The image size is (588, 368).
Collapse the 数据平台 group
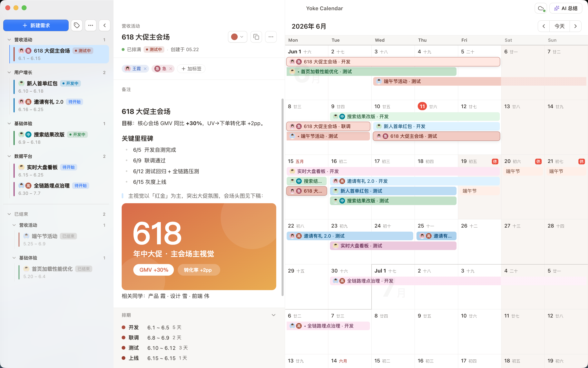[x=9, y=156]
